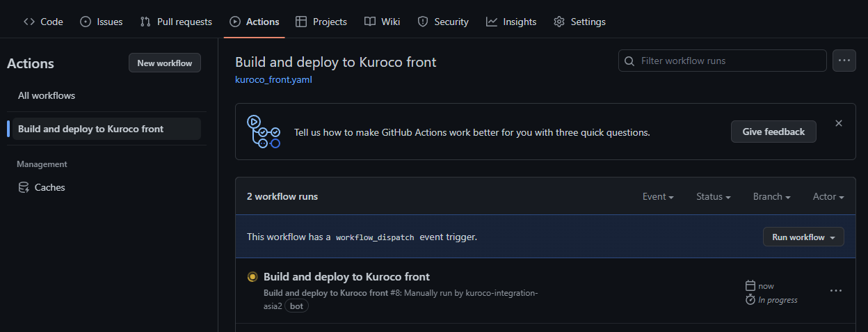
Task: Expand the Status filter dropdown
Action: click(714, 197)
